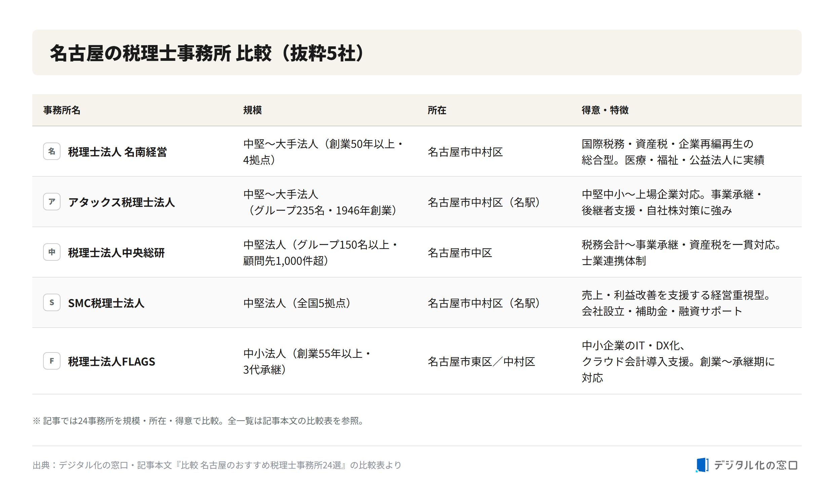Click the scale cell 創業50年以上・4拠点

[x=324, y=152]
